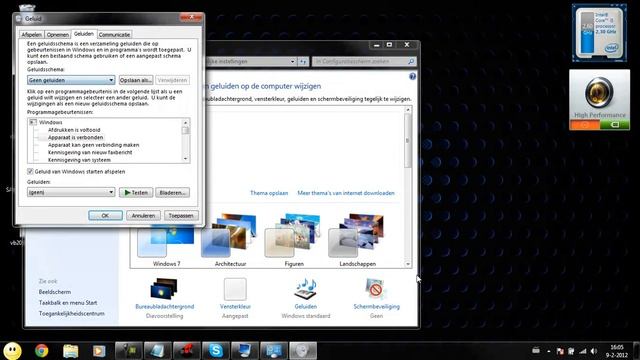Click themes list scroll down arrow

click(x=408, y=264)
